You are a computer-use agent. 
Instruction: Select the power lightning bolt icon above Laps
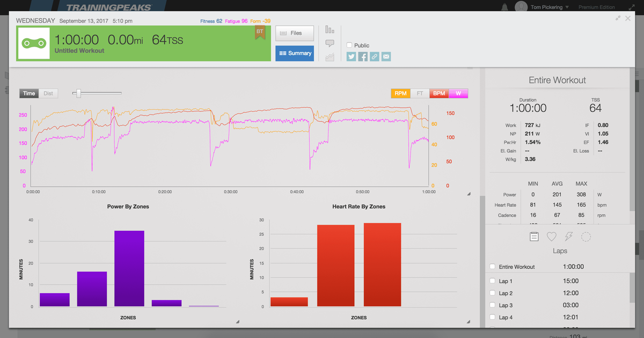click(x=568, y=237)
